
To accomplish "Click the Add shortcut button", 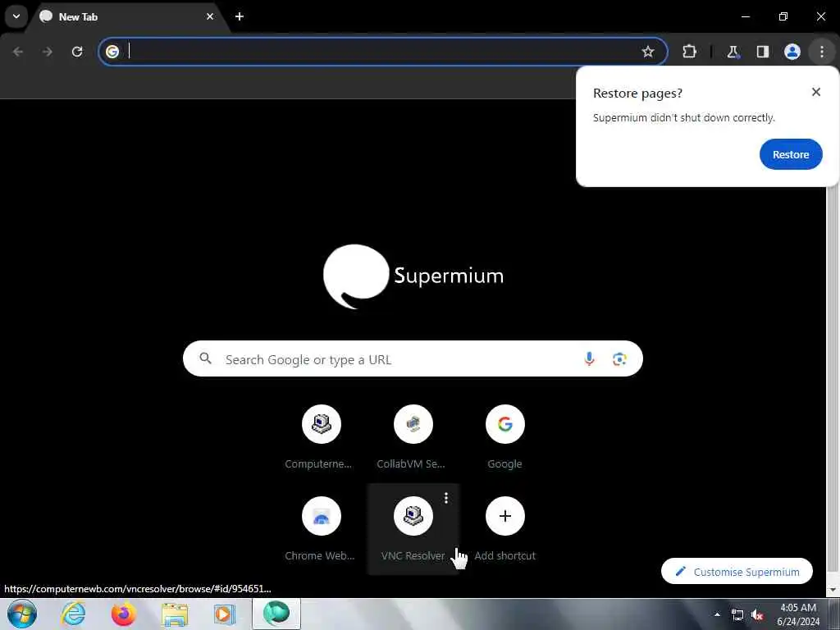I will point(504,529).
